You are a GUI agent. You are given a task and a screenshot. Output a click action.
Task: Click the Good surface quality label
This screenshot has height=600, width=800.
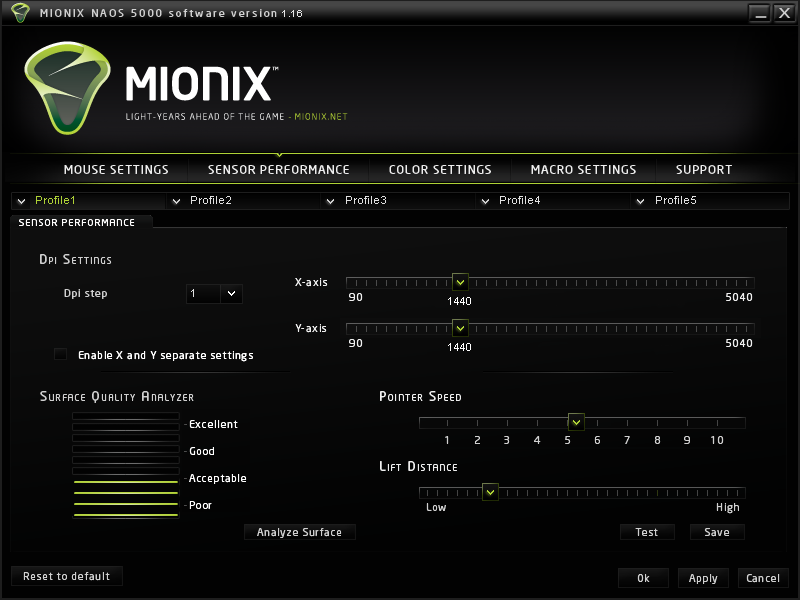click(x=202, y=451)
